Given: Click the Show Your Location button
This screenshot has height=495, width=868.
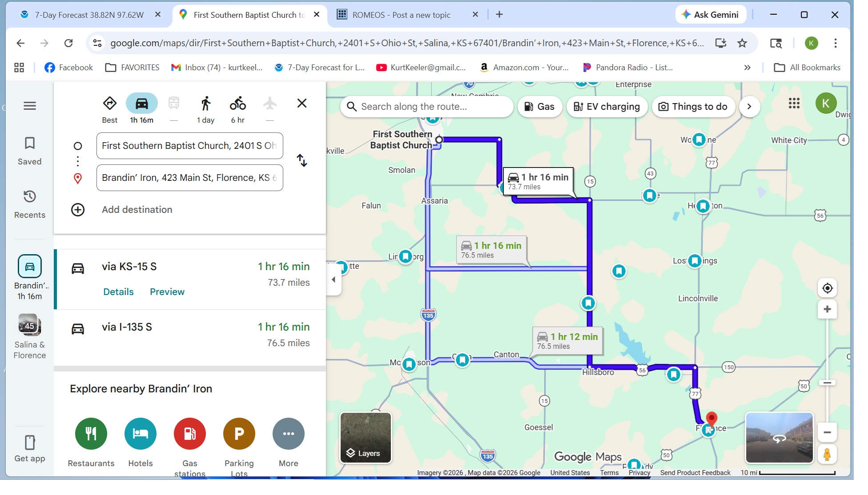Looking at the screenshot, I should pyautogui.click(x=827, y=288).
